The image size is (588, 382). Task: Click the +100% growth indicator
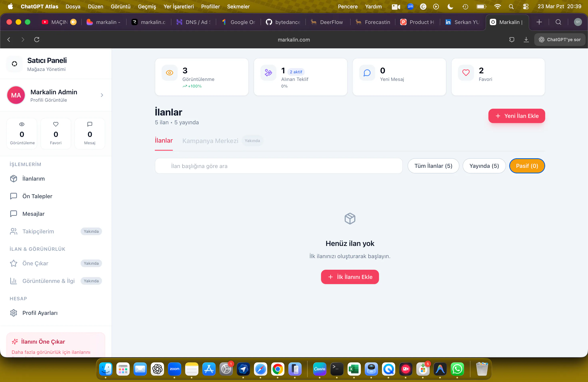click(x=192, y=86)
